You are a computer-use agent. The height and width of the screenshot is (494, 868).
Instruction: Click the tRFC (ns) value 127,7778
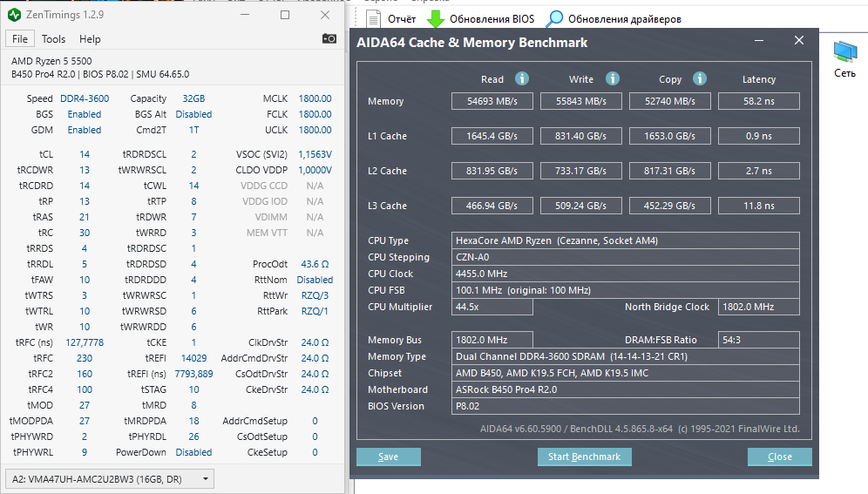coord(85,342)
